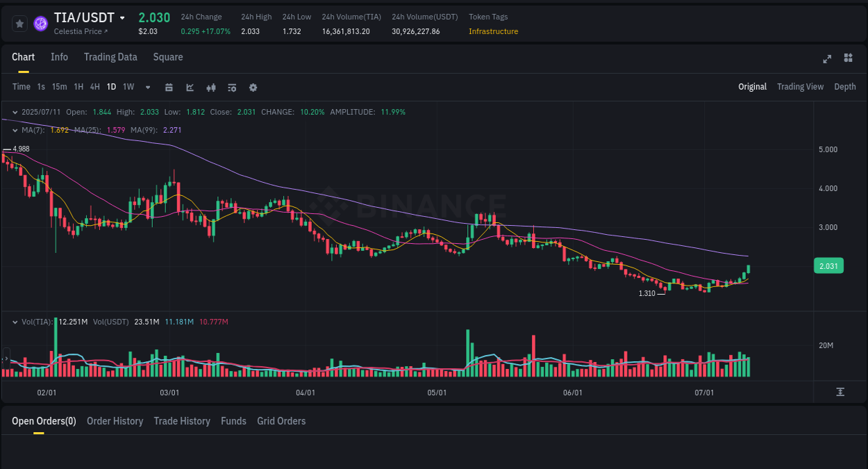The width and height of the screenshot is (868, 469).
Task: Open the Order History tab
Action: coord(115,421)
